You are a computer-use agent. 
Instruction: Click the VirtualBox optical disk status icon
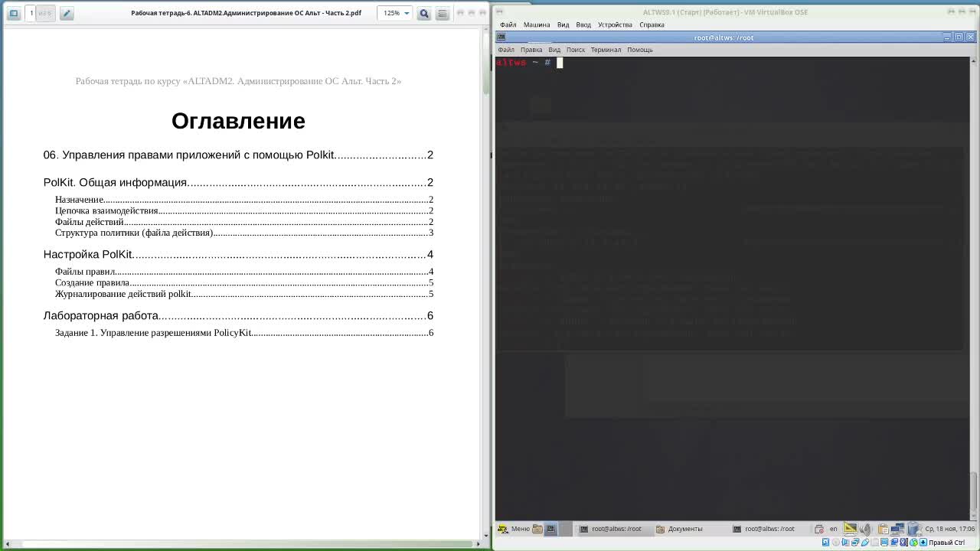click(x=835, y=543)
